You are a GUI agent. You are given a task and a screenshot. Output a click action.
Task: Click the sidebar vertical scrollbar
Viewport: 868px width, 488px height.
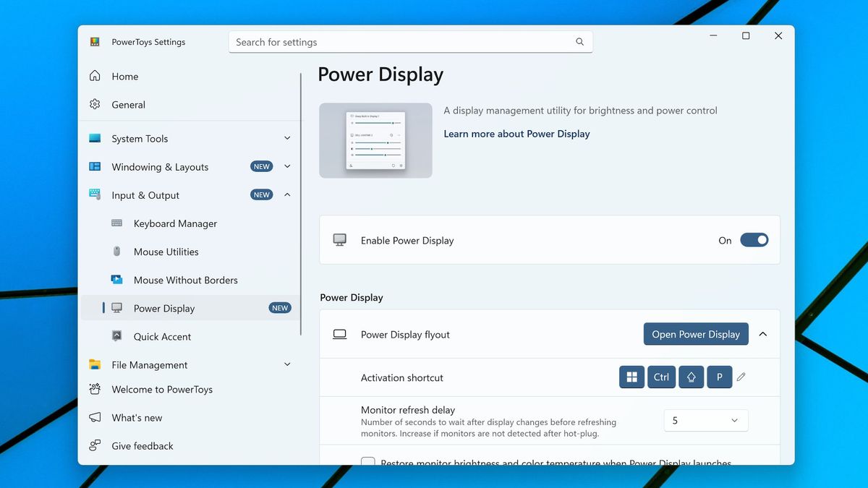pos(301,204)
